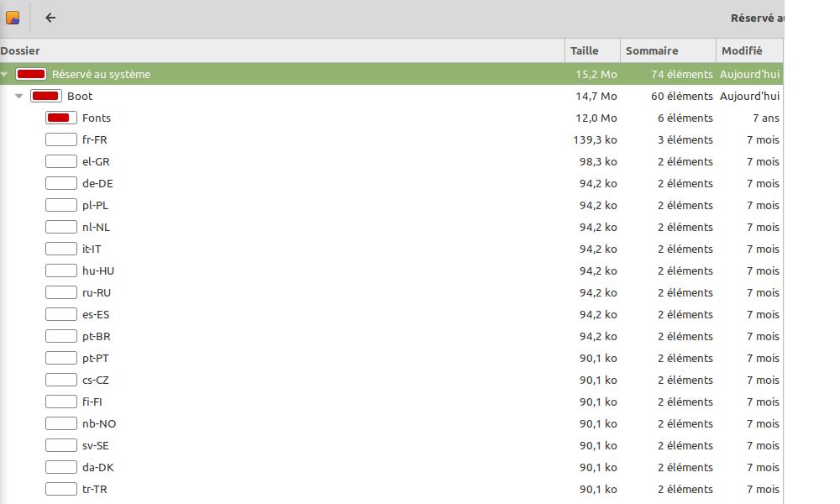Screen dimensions: 840x504
Task: Click the 74 éléments summary
Action: 682,75
